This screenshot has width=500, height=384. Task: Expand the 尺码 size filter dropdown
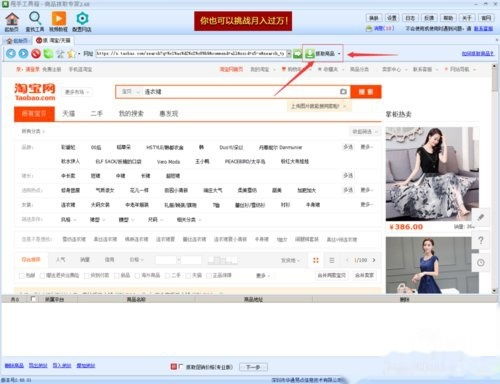(x=155, y=220)
